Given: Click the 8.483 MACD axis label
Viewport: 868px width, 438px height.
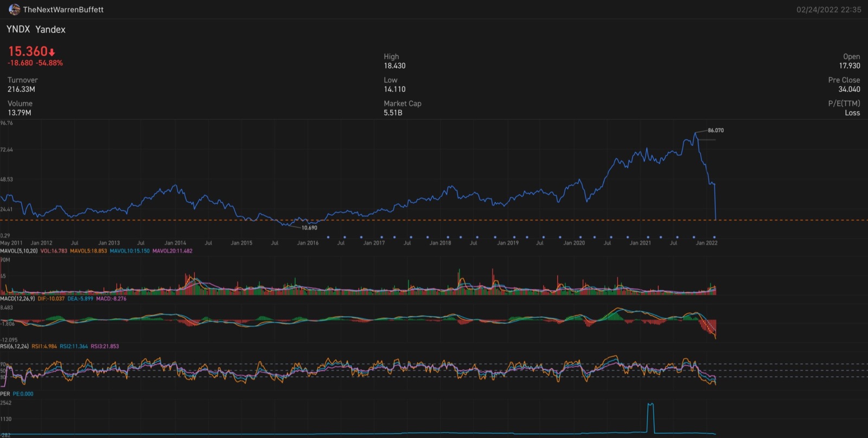Looking at the screenshot, I should pos(7,307).
